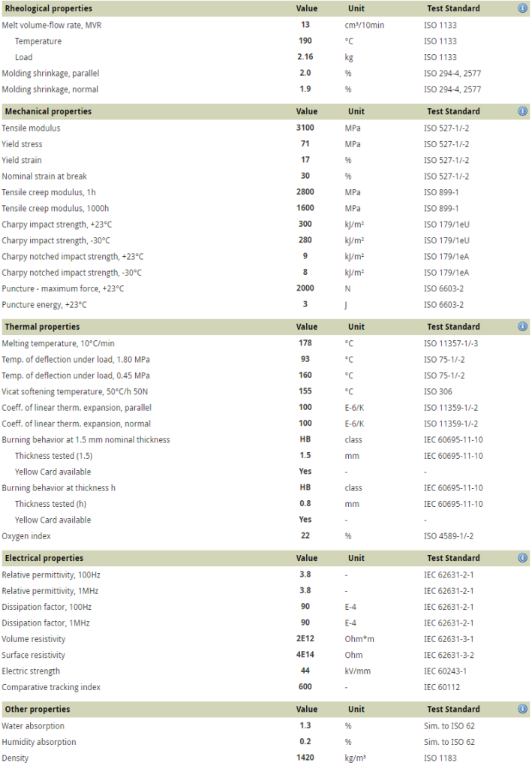Open the ISO 306 test standard
The height and width of the screenshot is (769, 532).
point(438,391)
